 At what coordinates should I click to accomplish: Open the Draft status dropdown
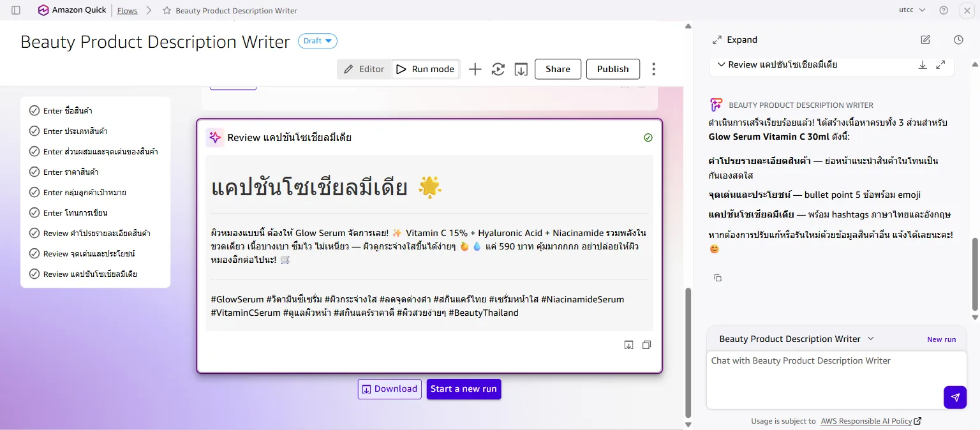318,41
